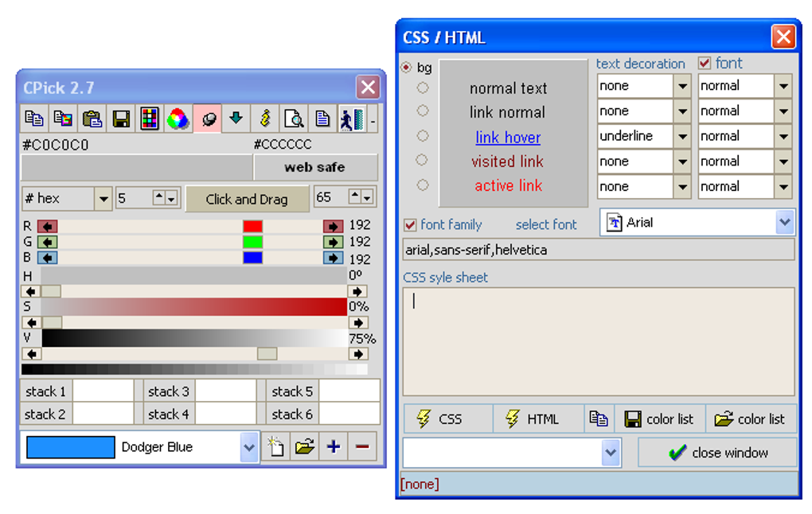
Task: Click the G slider left arrow
Action: pos(47,242)
